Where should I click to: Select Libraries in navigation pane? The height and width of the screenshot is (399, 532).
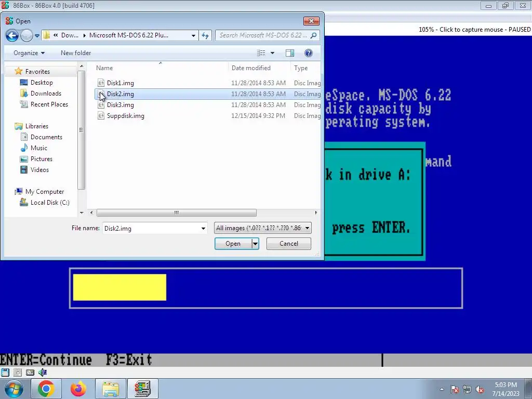coord(37,126)
